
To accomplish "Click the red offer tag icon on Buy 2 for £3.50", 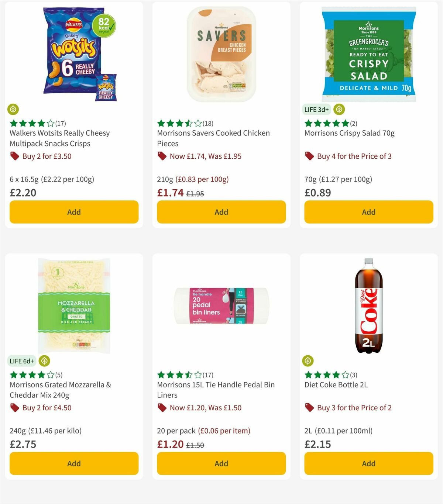I will pyautogui.click(x=15, y=156).
